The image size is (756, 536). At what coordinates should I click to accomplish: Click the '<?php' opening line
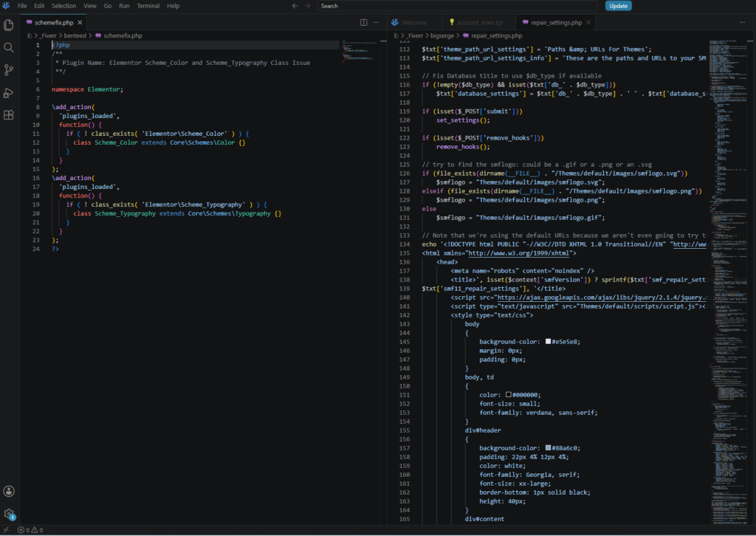61,45
